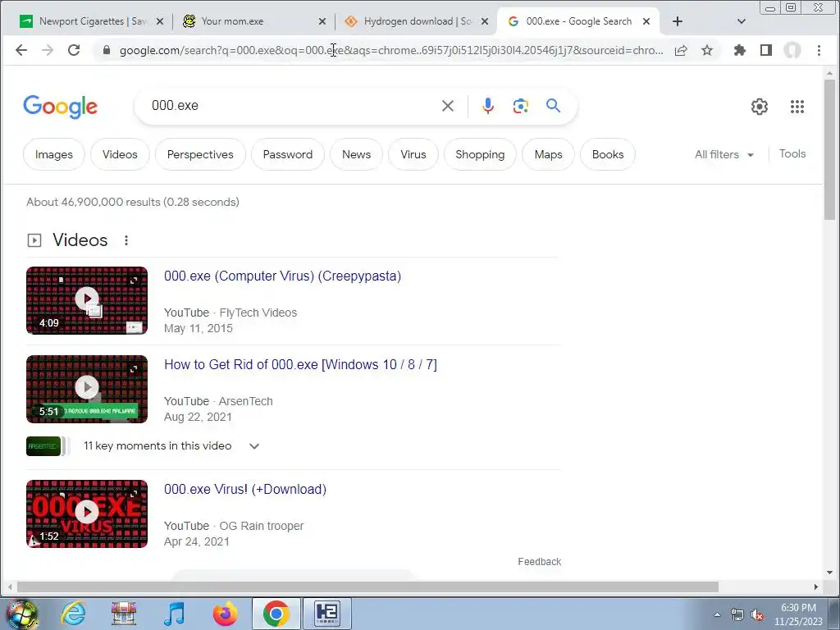
Task: Open the Tools search options
Action: [x=792, y=153]
